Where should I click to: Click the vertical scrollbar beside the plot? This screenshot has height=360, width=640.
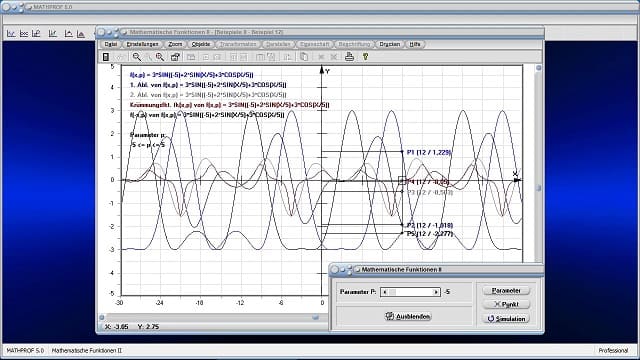[538, 163]
